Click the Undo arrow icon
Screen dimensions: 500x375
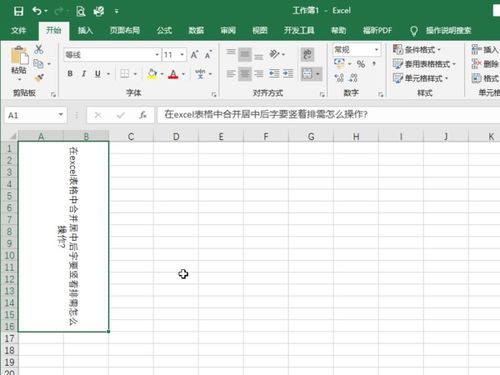pyautogui.click(x=37, y=11)
